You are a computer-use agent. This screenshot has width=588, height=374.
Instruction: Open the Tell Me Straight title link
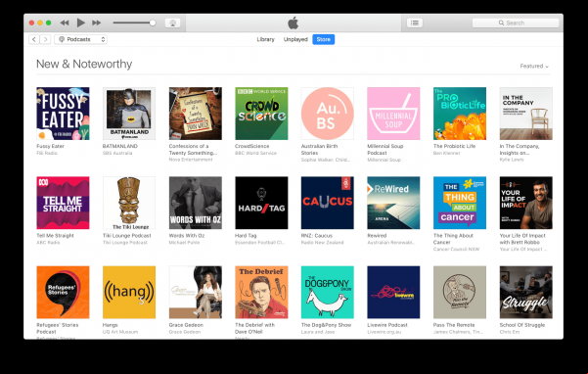(55, 236)
